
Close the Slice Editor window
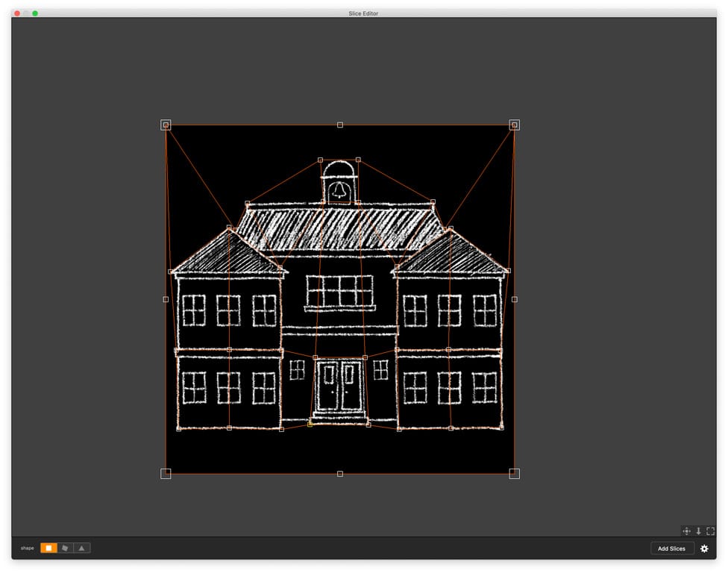(17, 13)
